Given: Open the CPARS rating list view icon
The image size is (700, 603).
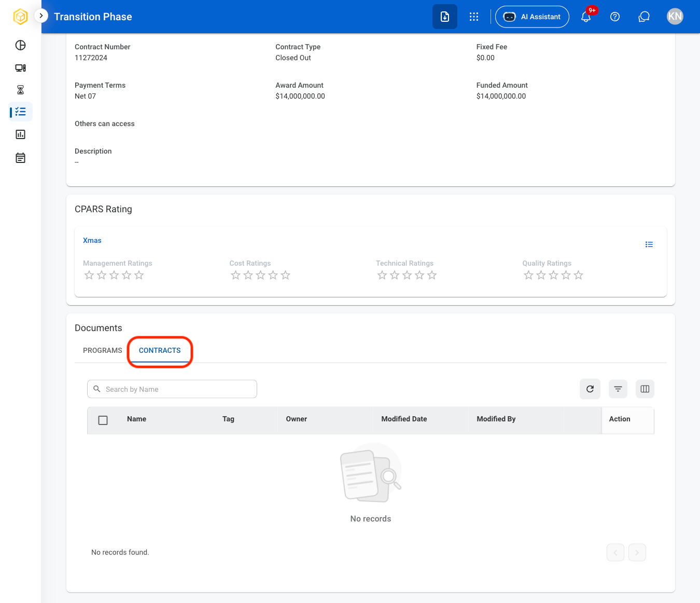Looking at the screenshot, I should 649,244.
